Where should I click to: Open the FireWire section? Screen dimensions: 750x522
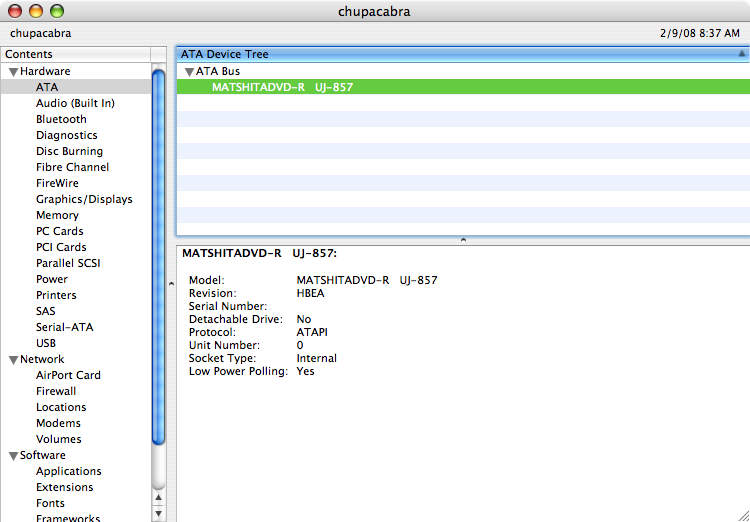57,183
